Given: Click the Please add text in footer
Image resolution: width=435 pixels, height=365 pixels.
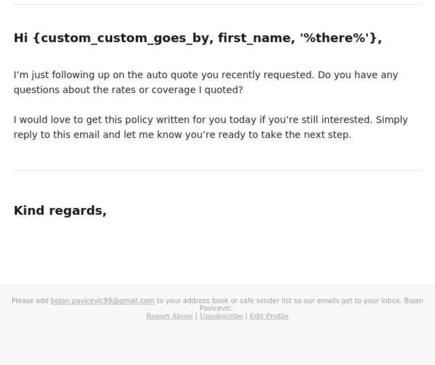Looking at the screenshot, I should point(30,301).
